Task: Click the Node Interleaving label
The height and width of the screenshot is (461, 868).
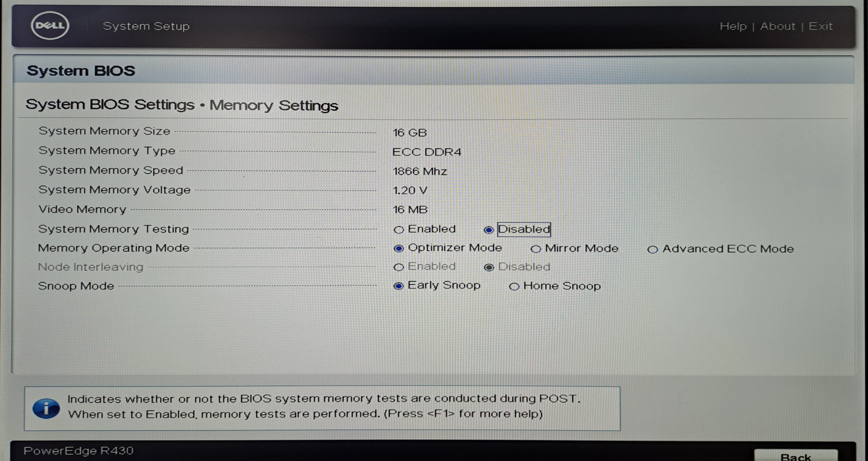Action: coord(90,267)
